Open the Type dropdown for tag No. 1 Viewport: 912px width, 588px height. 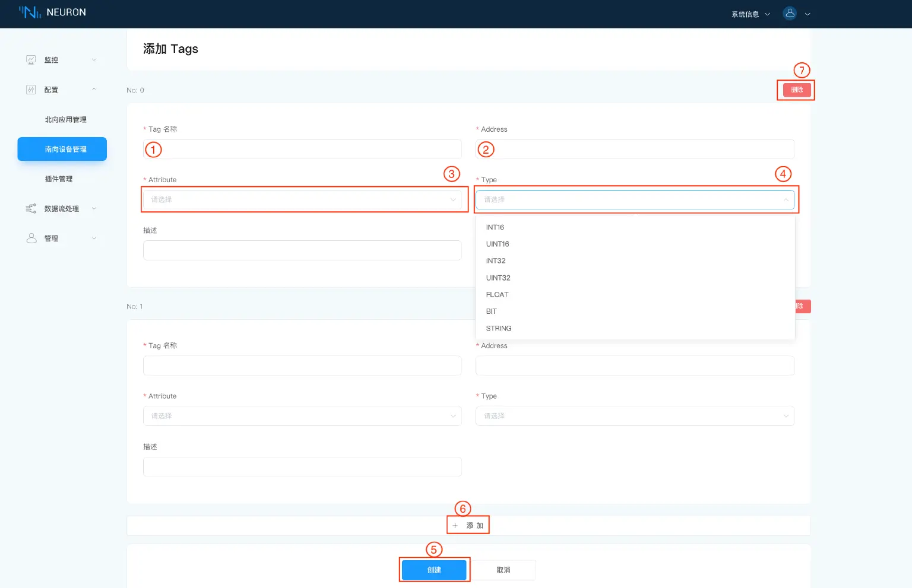(635, 416)
